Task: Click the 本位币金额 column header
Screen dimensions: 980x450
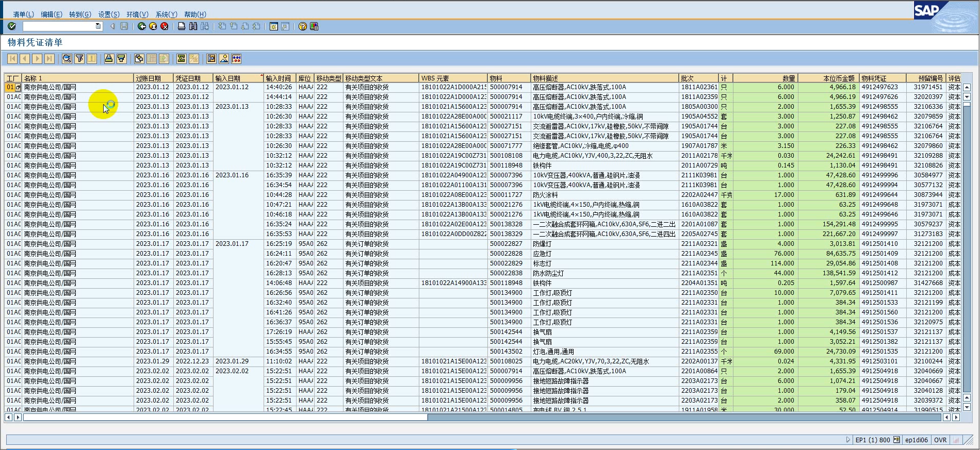Action: (x=828, y=78)
